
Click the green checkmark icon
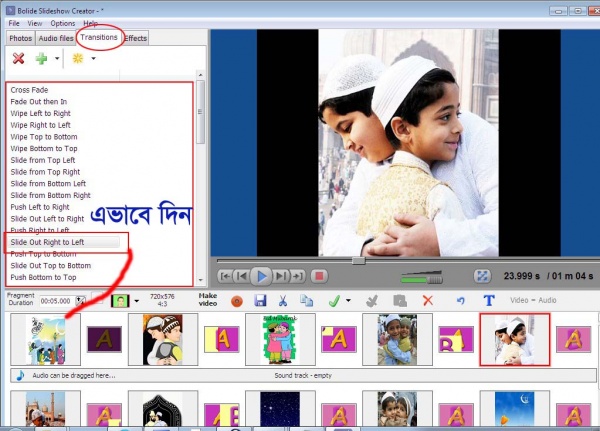[334, 301]
